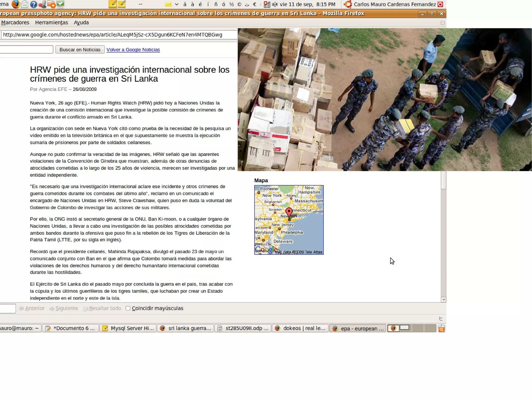Open the Herramientas menu
The image size is (532, 399).
click(x=51, y=23)
